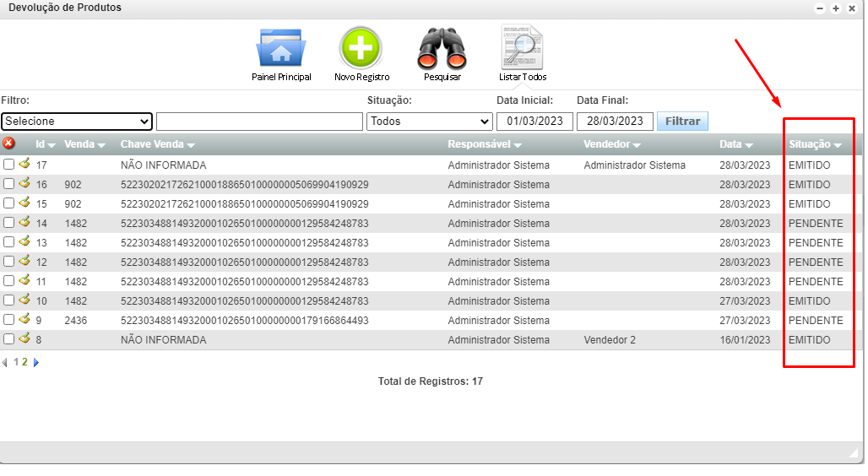This screenshot has height=476, width=868.
Task: Open Pesquisar binoculars search icon
Action: click(x=442, y=49)
